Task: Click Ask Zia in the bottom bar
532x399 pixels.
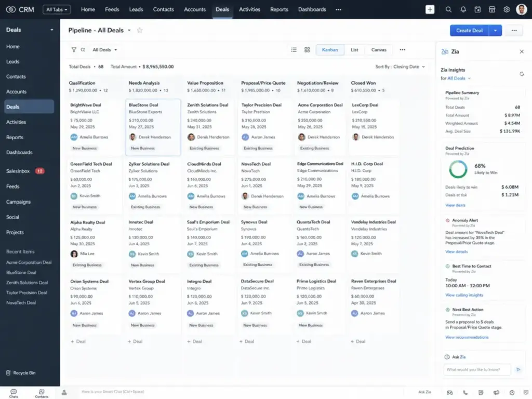Action: click(x=424, y=392)
